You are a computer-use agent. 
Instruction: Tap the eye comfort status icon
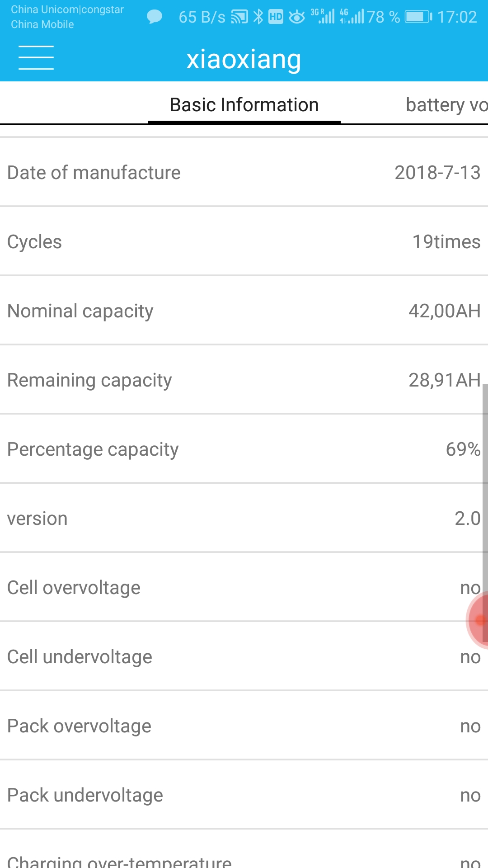(x=297, y=17)
